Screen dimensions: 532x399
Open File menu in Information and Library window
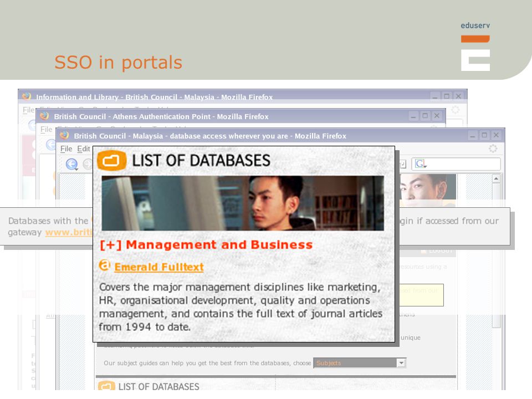coord(28,110)
